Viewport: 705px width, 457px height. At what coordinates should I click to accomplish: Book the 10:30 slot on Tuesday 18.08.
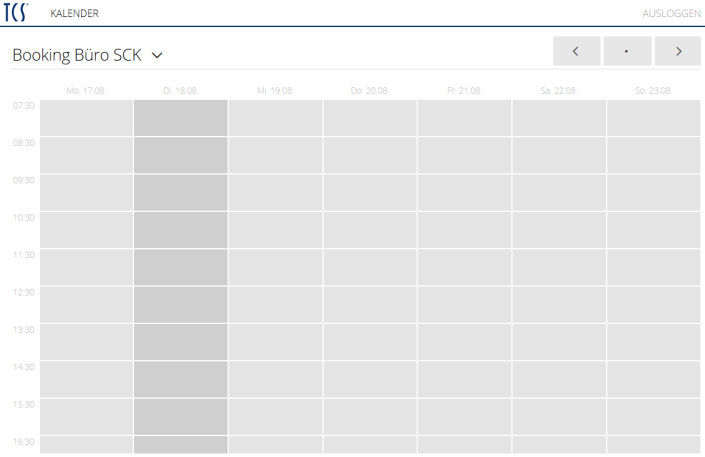tap(181, 230)
